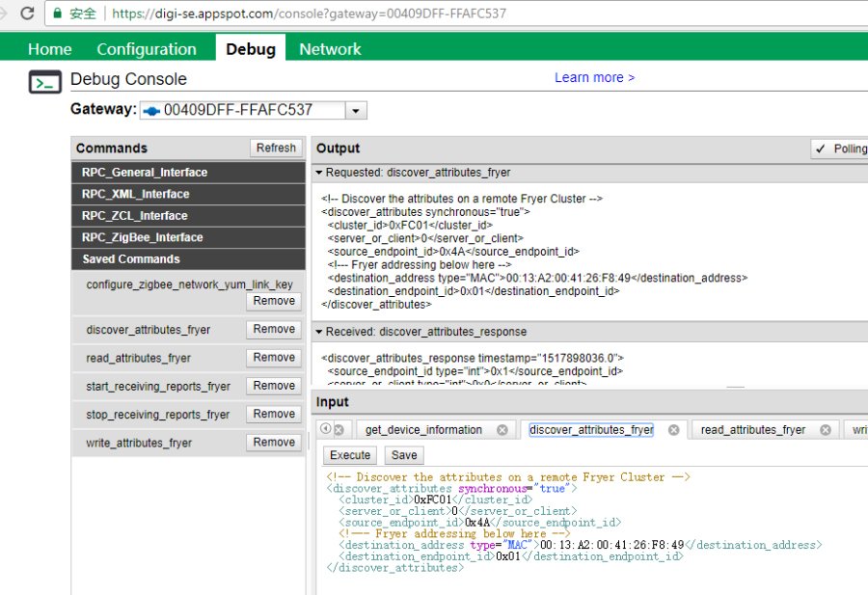Click the discover_attributes_response timestamp line

point(473,358)
